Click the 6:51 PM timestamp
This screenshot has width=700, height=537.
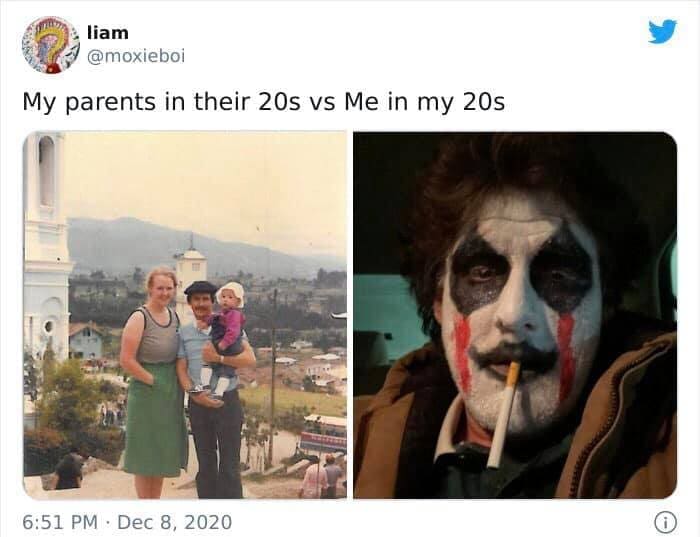click(x=59, y=522)
